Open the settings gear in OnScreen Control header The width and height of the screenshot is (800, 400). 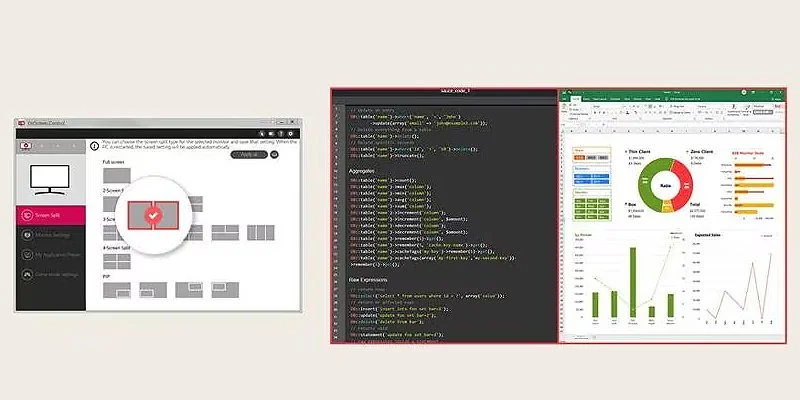(x=290, y=134)
